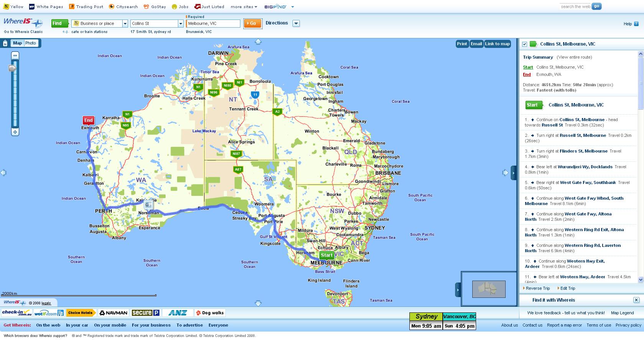The height and width of the screenshot is (340, 644).
Task: Click the green Find button
Action: pyautogui.click(x=60, y=24)
